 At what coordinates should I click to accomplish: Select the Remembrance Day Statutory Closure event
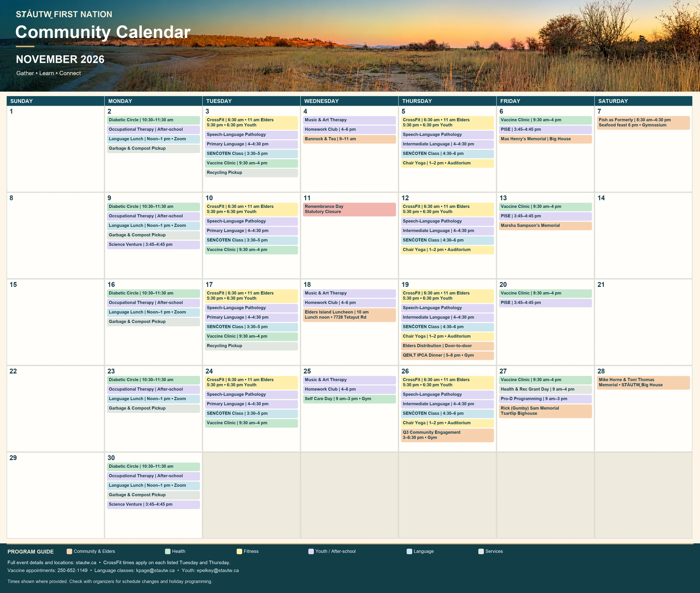(x=349, y=209)
